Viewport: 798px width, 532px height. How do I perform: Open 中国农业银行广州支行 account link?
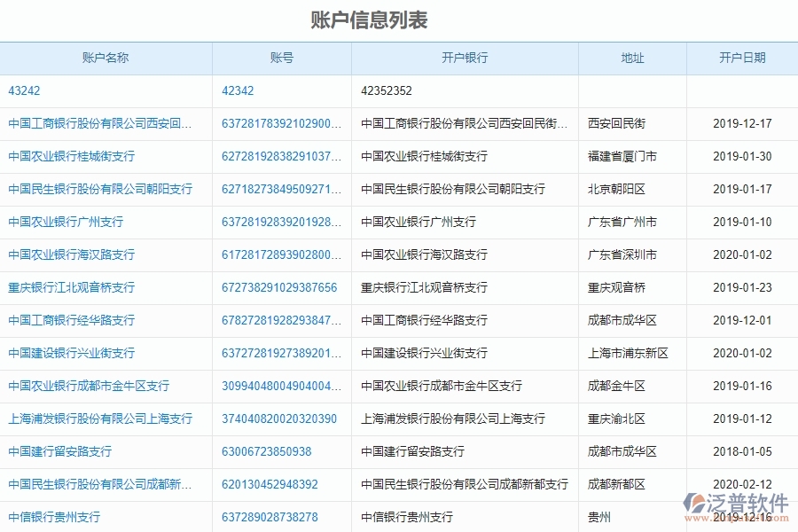click(x=65, y=222)
